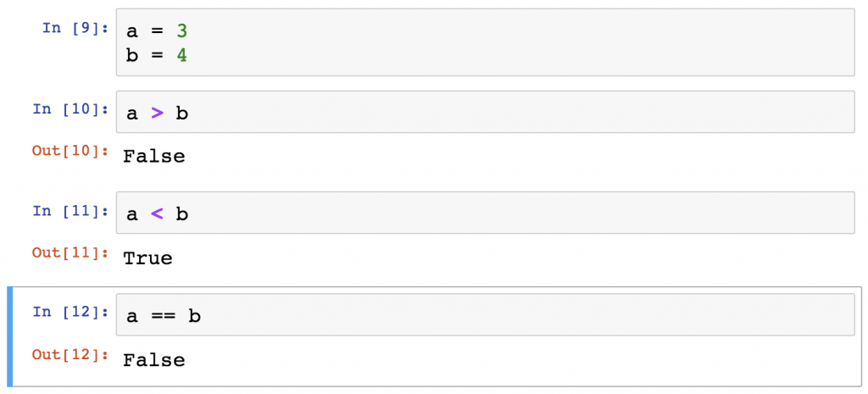
Task: Click the == operator in cell 12
Action: pyautogui.click(x=163, y=317)
